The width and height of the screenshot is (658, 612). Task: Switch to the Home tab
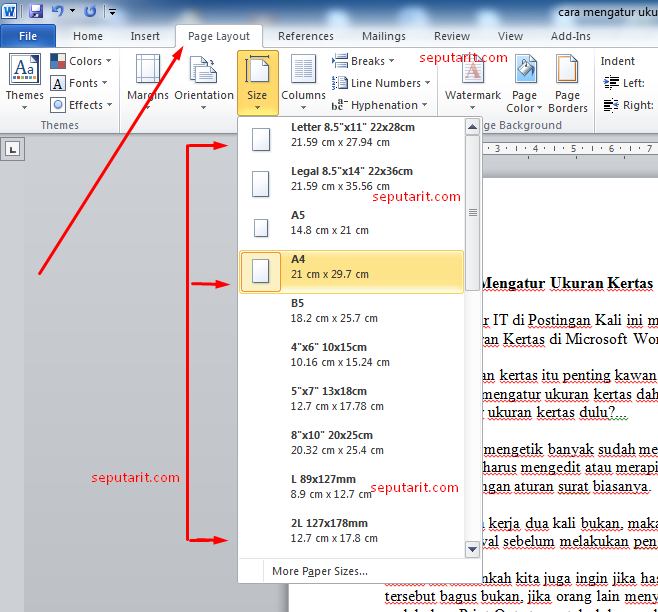tap(88, 36)
